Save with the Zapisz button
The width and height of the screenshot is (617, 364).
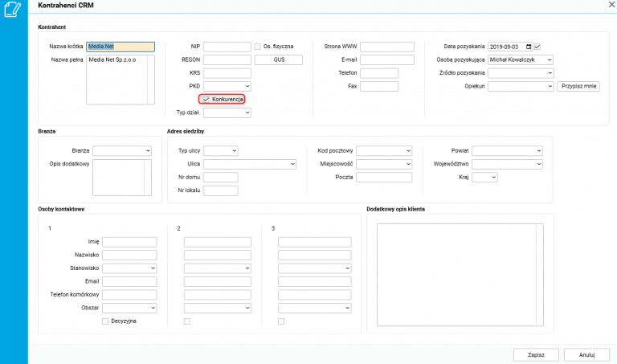[536, 355]
